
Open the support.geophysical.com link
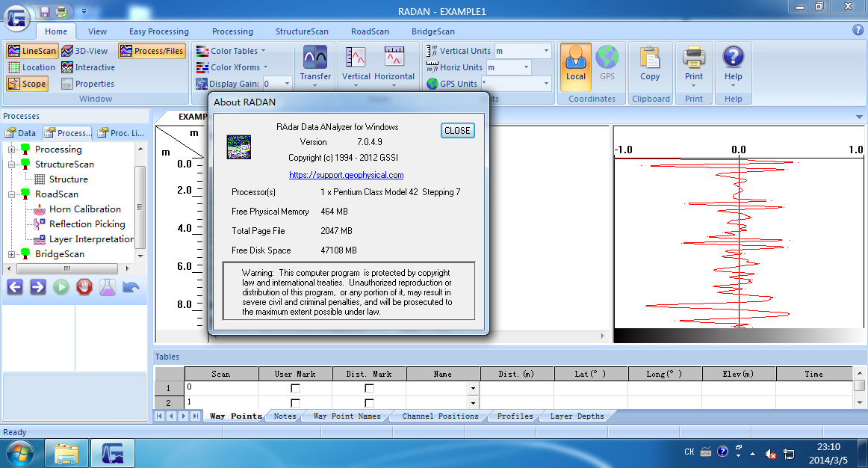click(x=346, y=175)
